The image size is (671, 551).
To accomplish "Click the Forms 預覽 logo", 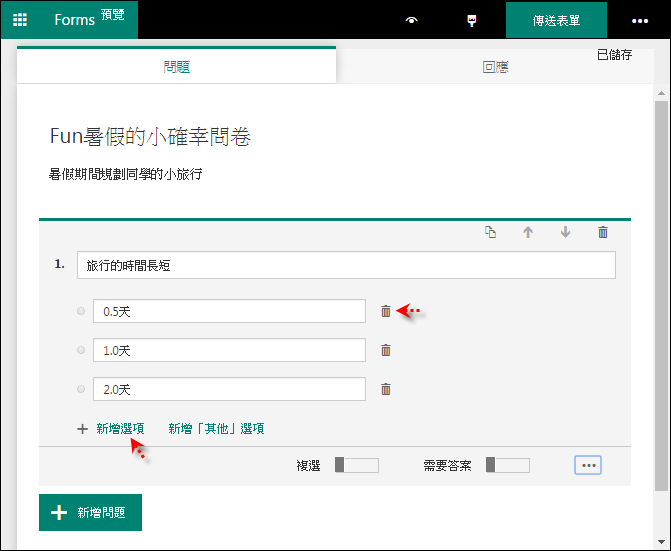I will pos(89,19).
